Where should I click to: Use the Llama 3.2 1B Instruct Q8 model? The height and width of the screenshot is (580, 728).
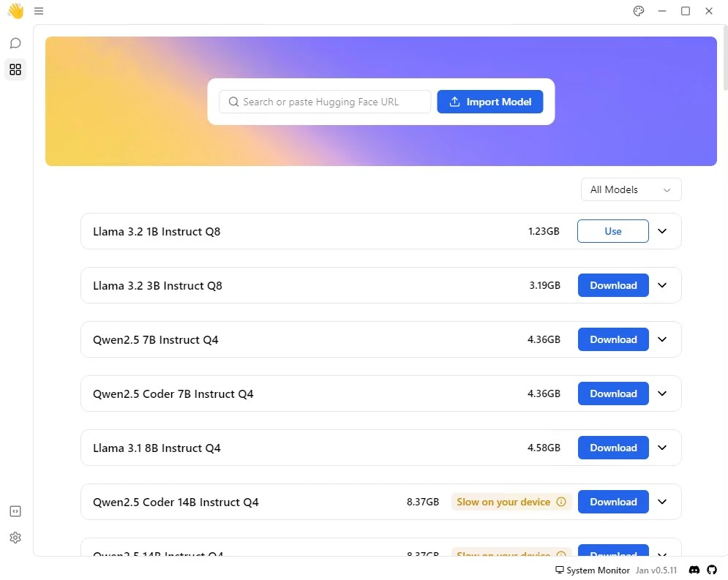612,231
